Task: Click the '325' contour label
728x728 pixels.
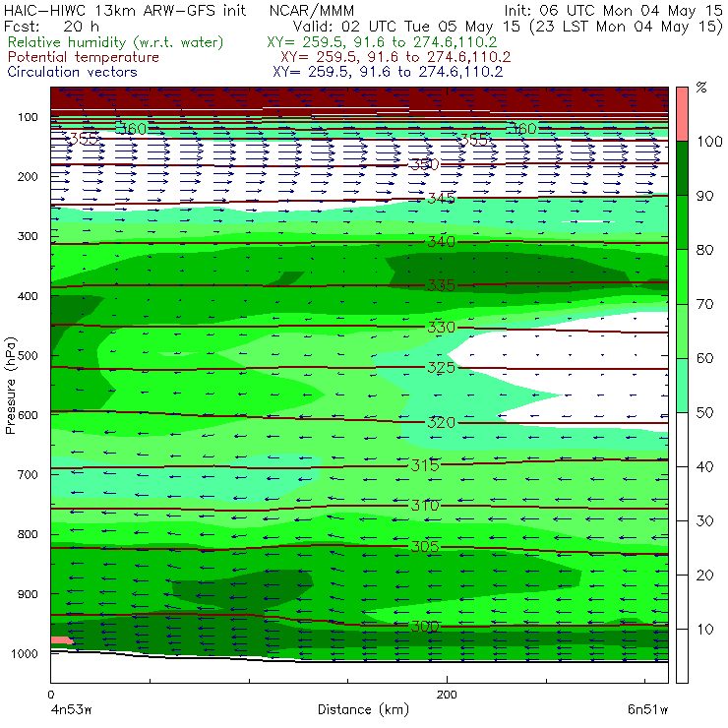Action: (x=441, y=368)
